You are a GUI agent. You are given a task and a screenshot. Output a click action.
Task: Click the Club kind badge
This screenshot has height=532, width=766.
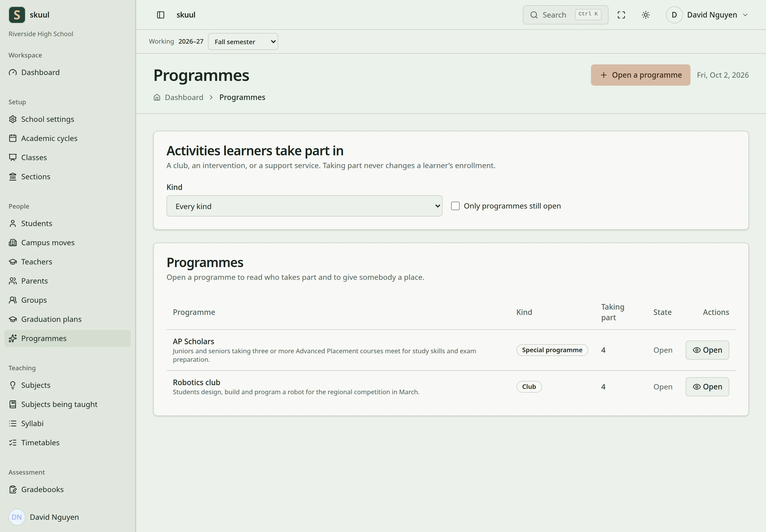tap(529, 387)
